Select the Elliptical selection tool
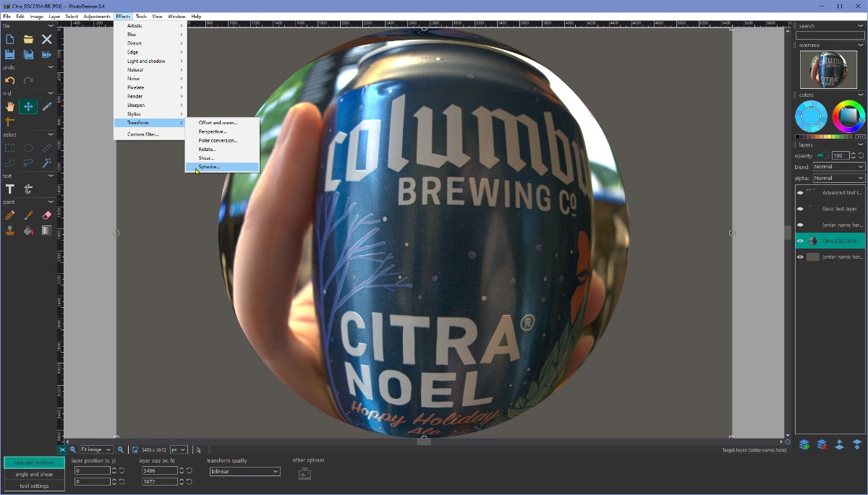This screenshot has height=495, width=868. [x=28, y=147]
